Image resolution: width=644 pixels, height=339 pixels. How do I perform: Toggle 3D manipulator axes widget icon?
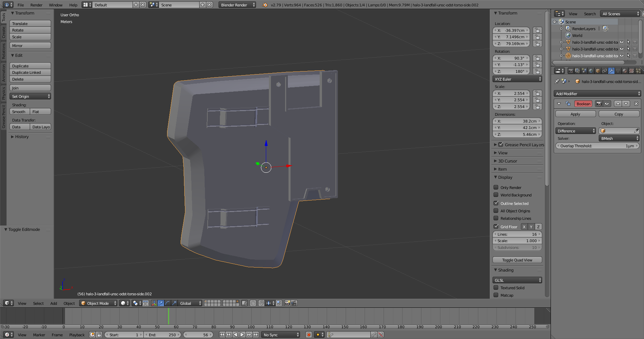154,303
